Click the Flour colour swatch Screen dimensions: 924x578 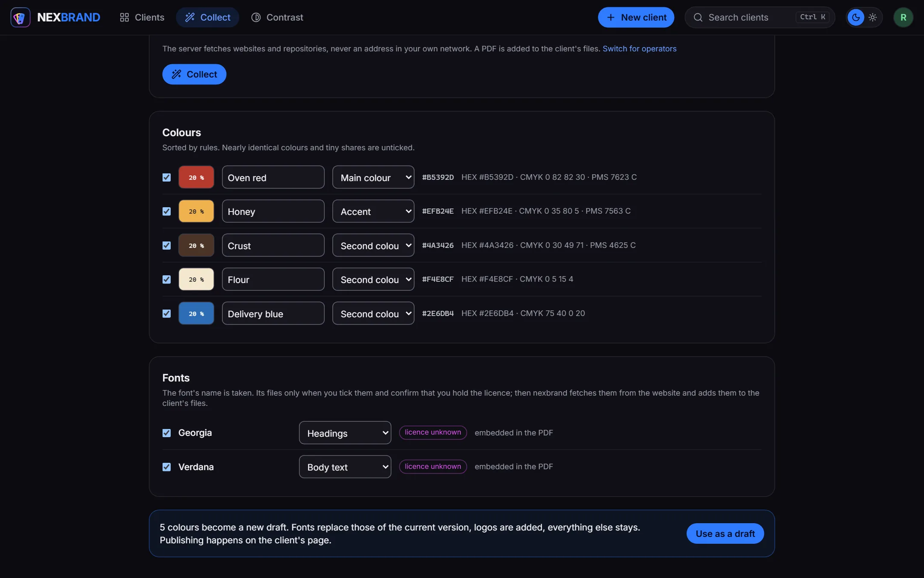[x=196, y=279]
